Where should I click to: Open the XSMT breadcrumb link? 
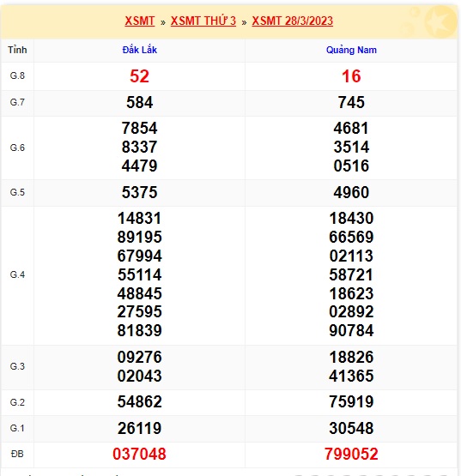coord(139,21)
